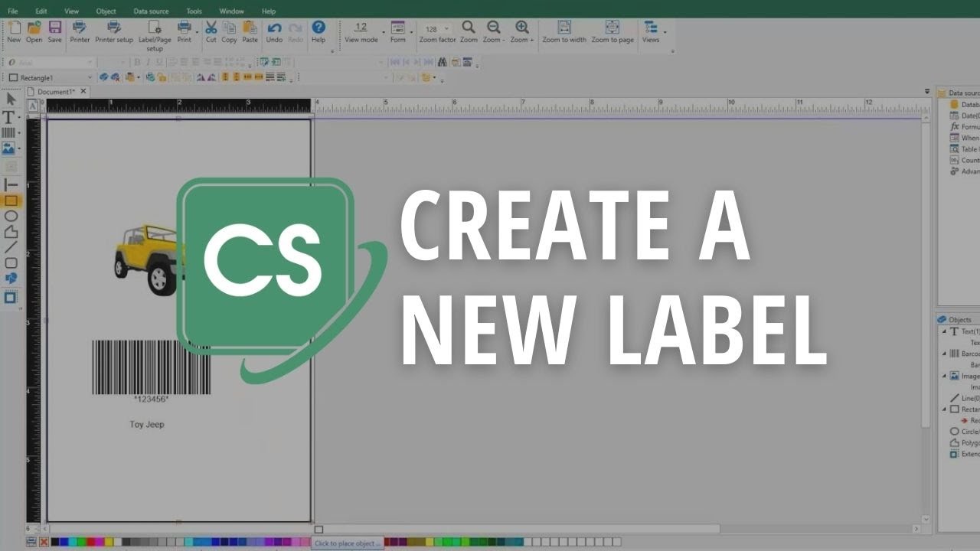Screen dimensions: 980x551
Task: Open the Rectangle1 object selector dropdown
Action: [x=90, y=77]
